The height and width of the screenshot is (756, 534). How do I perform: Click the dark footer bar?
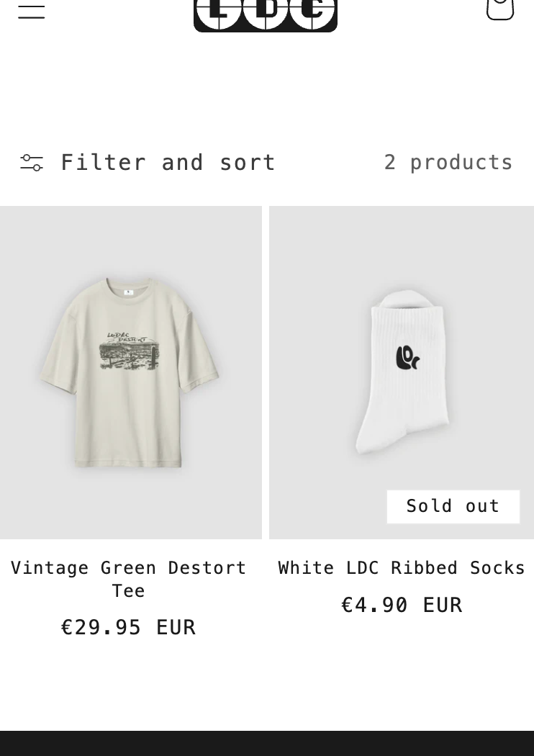click(x=267, y=743)
